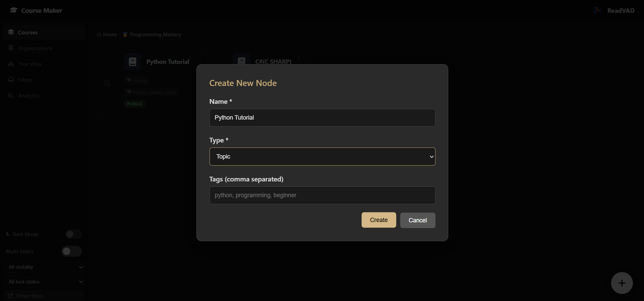Go to Organizations in the sidebar

tap(44, 48)
